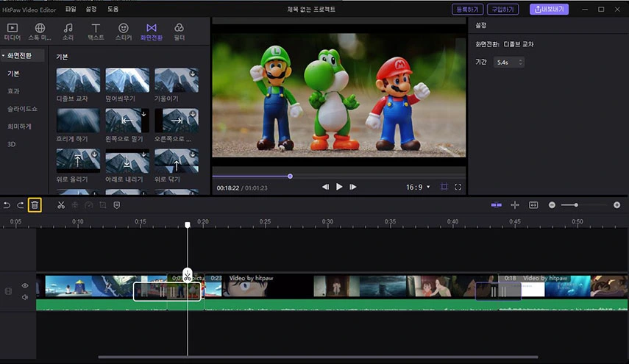Adjust the 기간 duration stepper arrows
This screenshot has height=364, width=629.
520,62
